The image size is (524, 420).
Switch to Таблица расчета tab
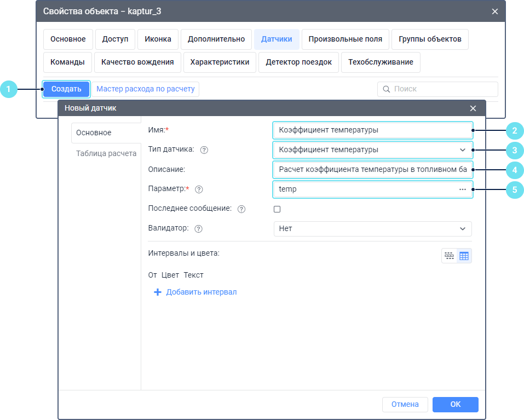(x=106, y=153)
